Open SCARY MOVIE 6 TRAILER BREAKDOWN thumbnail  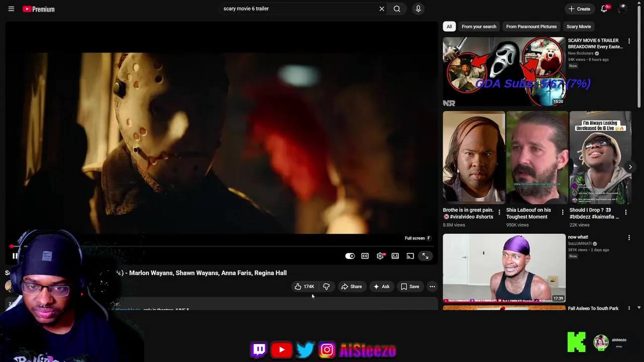(x=504, y=71)
